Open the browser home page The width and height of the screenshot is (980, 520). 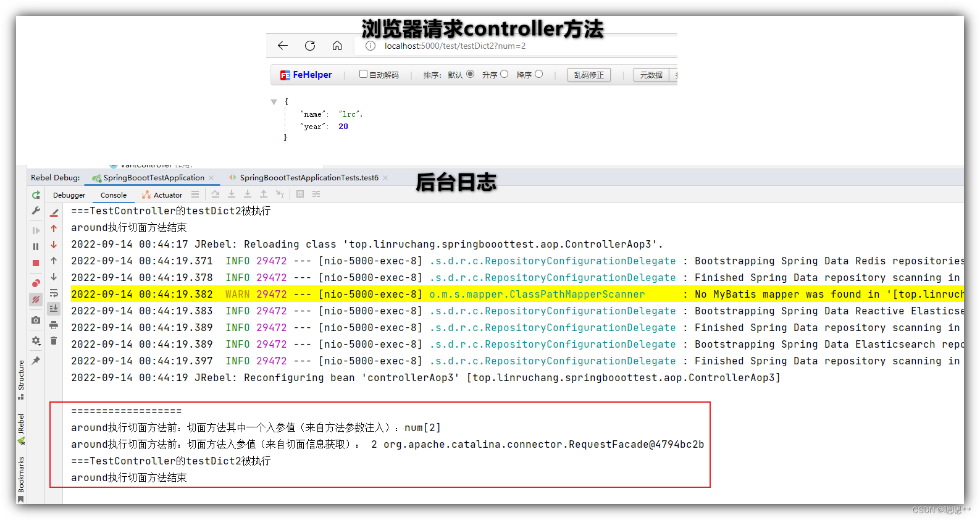click(x=337, y=46)
